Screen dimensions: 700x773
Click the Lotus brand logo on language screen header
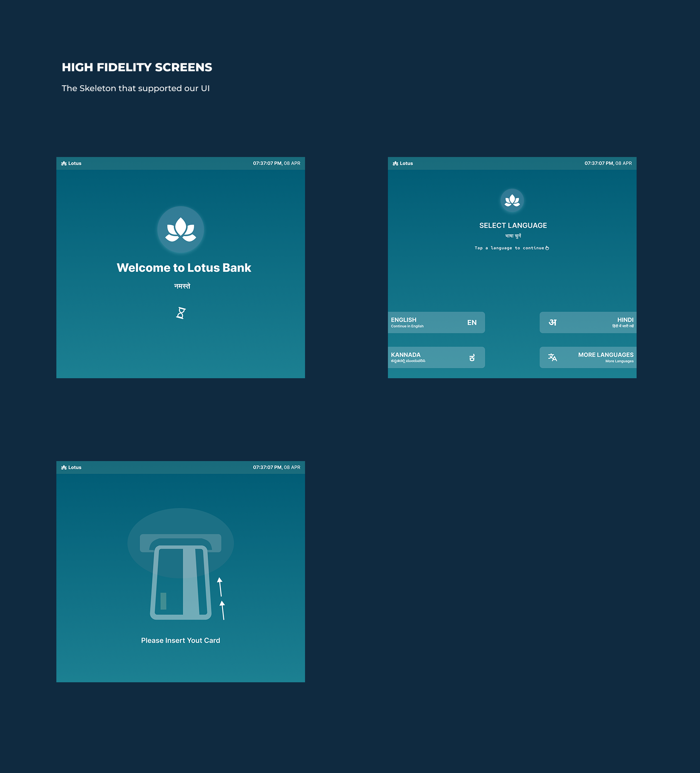[403, 163]
